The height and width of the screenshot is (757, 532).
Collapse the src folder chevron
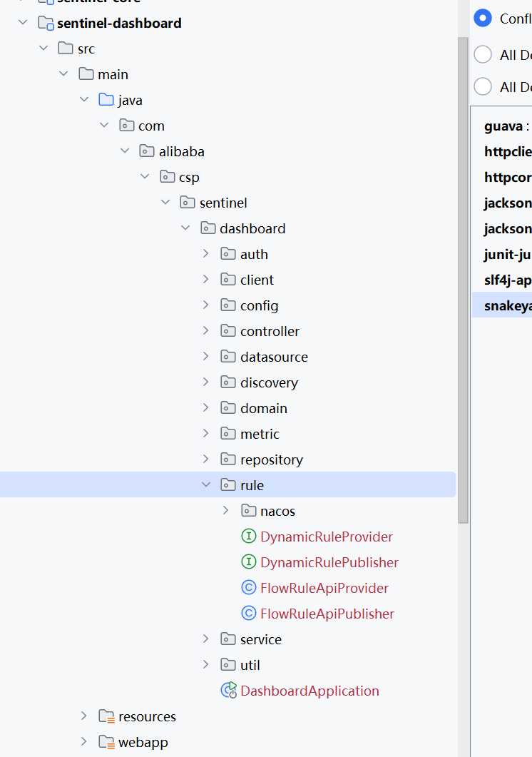pyautogui.click(x=44, y=49)
